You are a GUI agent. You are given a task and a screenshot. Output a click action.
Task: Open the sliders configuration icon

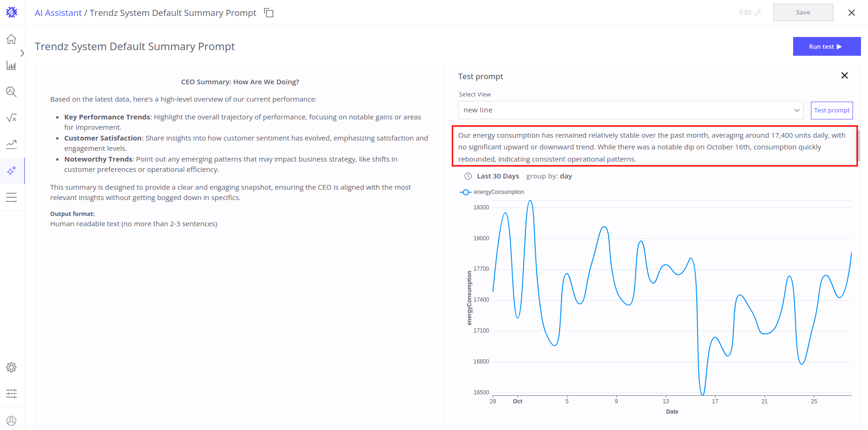pyautogui.click(x=11, y=393)
